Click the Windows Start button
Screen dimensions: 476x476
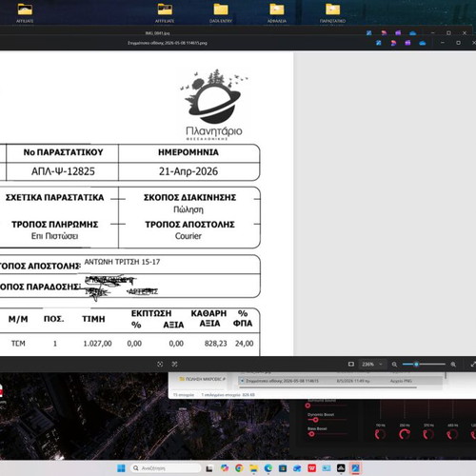click(x=121, y=468)
